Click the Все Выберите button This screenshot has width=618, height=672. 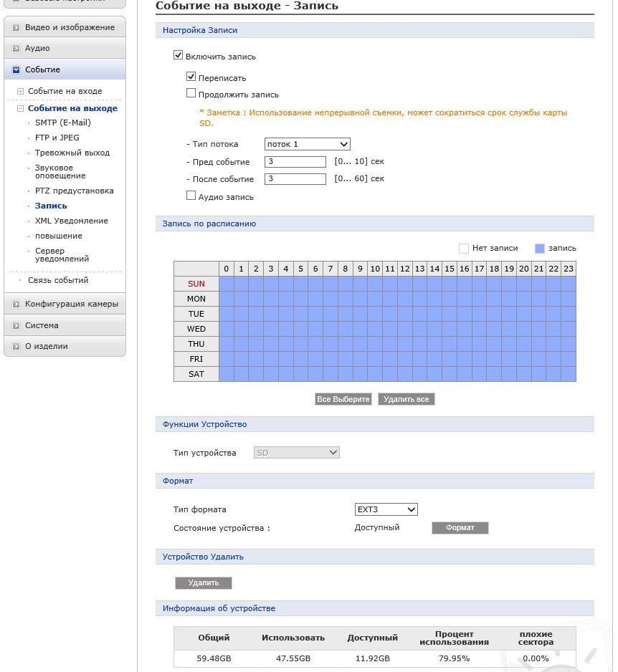pyautogui.click(x=343, y=399)
